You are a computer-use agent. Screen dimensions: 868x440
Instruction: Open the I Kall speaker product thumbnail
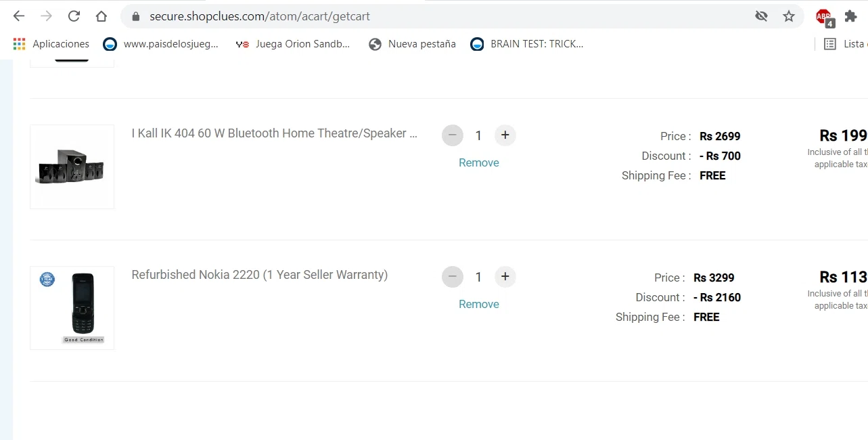72,167
